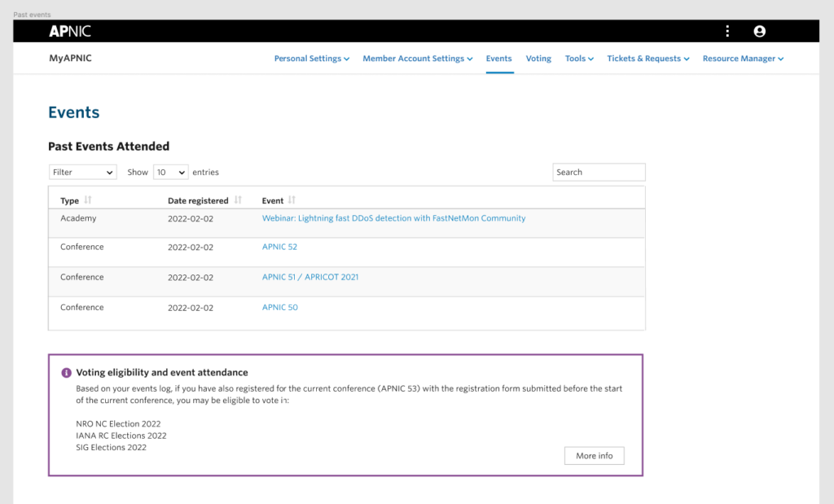The height and width of the screenshot is (504, 834).
Task: Open the three-dot more options menu
Action: 727,32
